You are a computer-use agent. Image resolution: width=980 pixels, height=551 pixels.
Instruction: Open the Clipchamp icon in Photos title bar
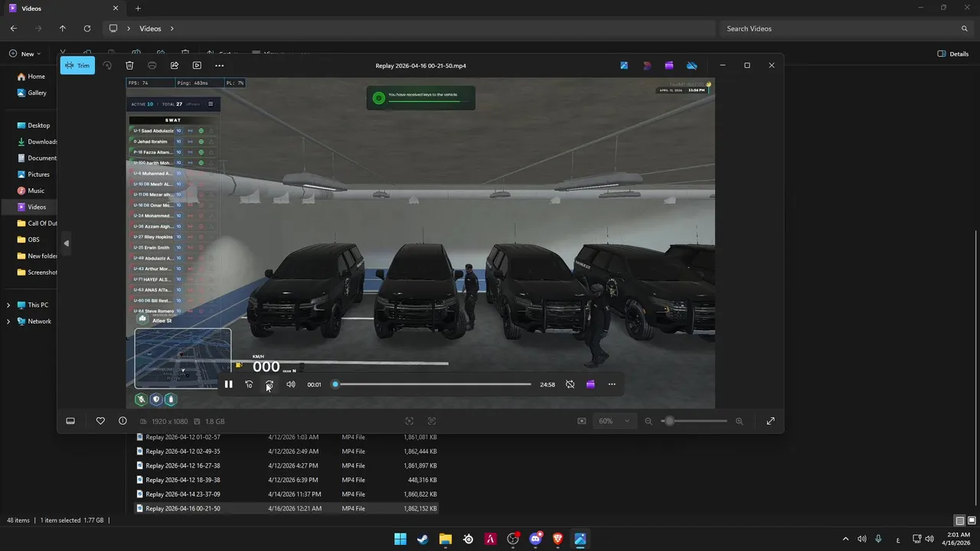(x=669, y=66)
